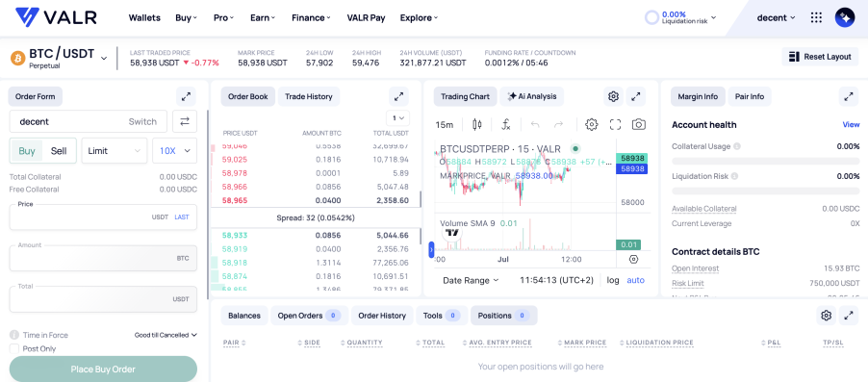Open the Open Orders tab
Image resolution: width=868 pixels, height=382 pixels.
[x=309, y=316]
